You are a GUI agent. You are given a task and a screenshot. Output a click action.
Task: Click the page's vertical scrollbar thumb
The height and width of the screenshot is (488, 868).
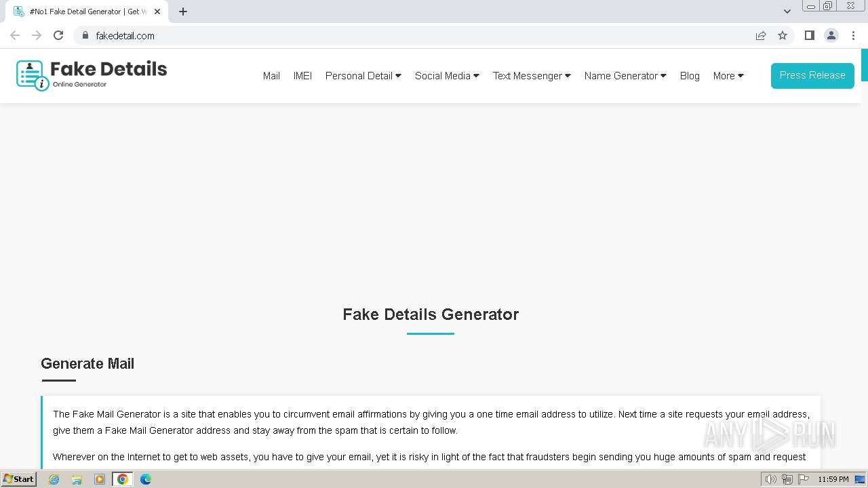(x=865, y=65)
